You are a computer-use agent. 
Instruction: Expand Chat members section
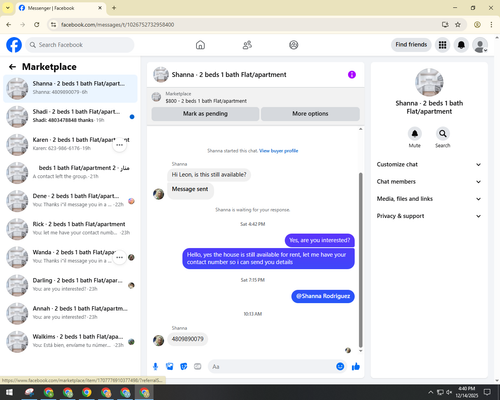click(429, 182)
